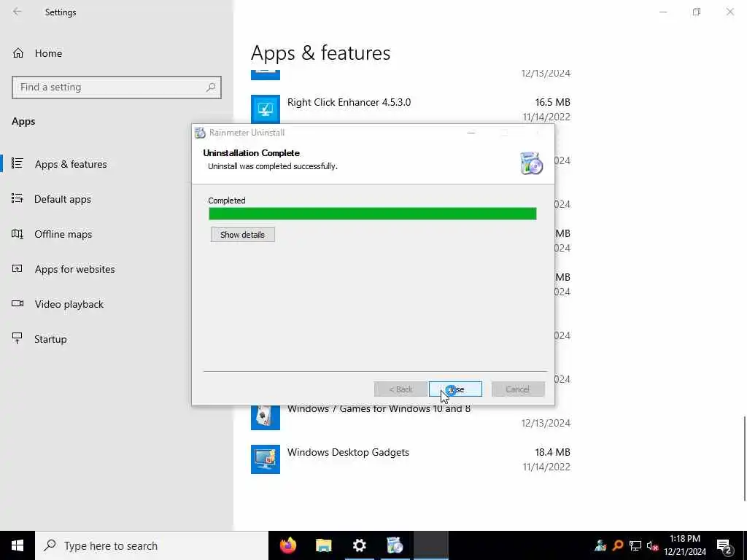Click the Windows Desktop Gadgets app icon
The height and width of the screenshot is (560, 747).
click(x=266, y=459)
